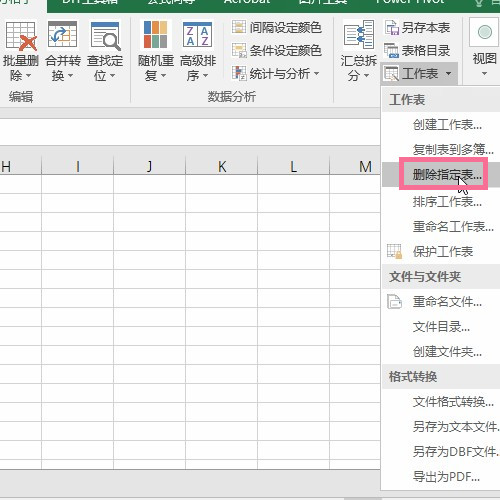Click the 条件设定颜色 conditional color icon
Screen dimensions: 500x500
[239, 50]
